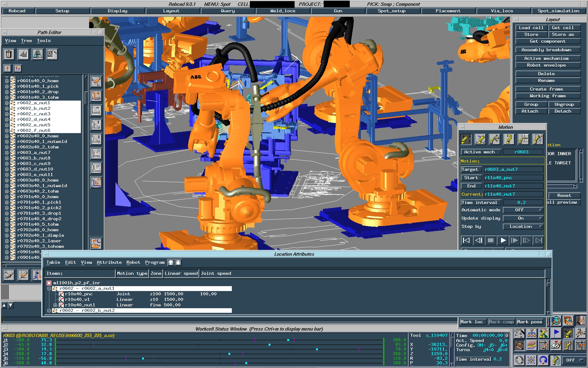
Task: Expand r0601s40_0_home path node
Action: pyautogui.click(x=7, y=81)
